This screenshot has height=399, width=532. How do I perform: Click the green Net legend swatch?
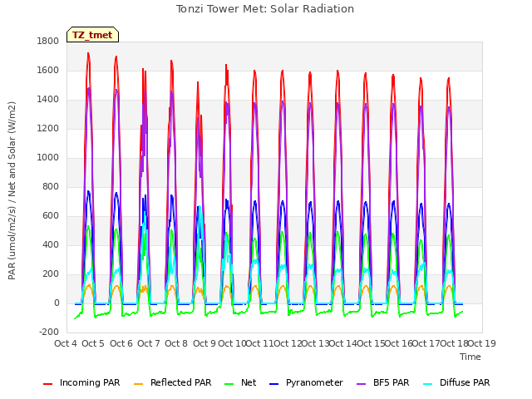229,384
